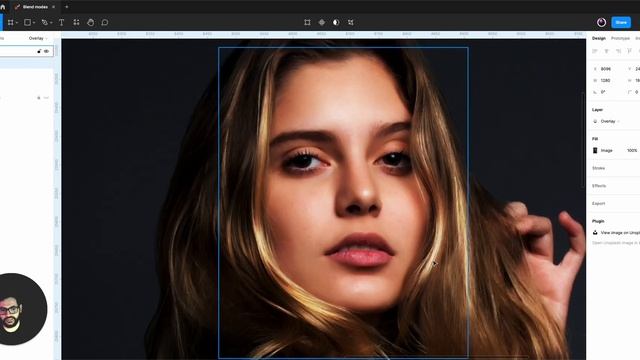Click the Effects section header

[x=599, y=186]
